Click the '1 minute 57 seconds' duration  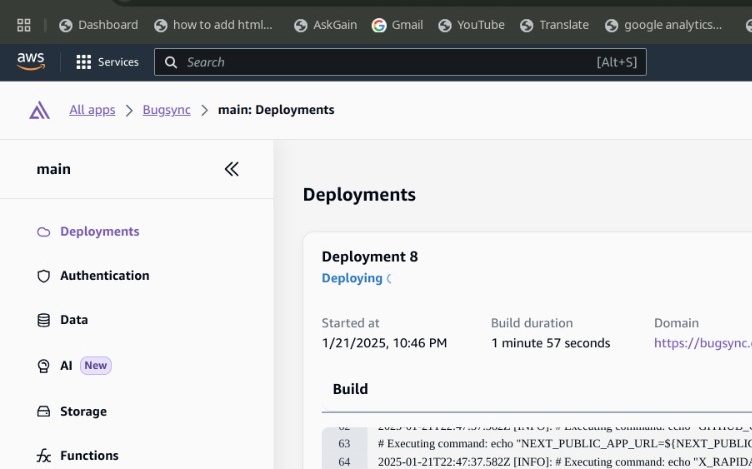coord(551,343)
